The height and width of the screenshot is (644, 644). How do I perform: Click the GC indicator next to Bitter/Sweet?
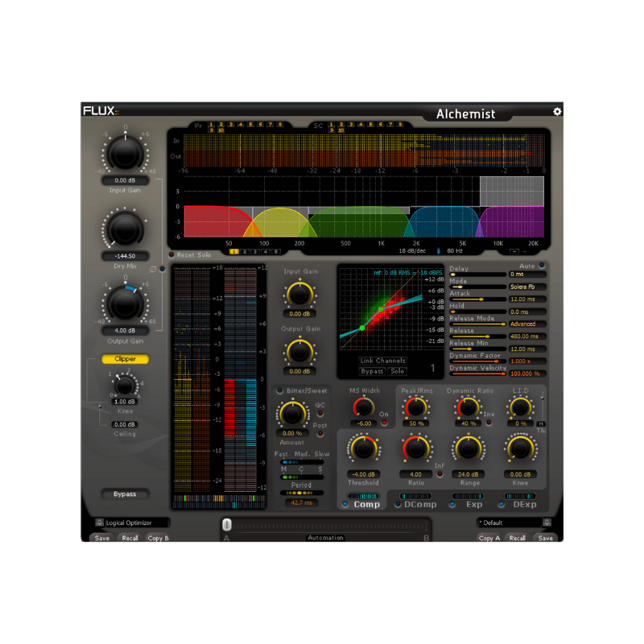pyautogui.click(x=320, y=413)
